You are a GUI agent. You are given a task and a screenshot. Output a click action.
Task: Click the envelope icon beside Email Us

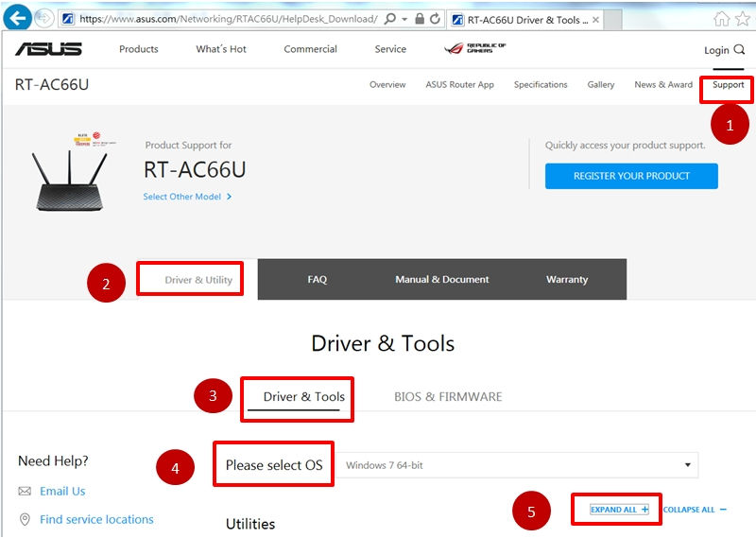25,492
